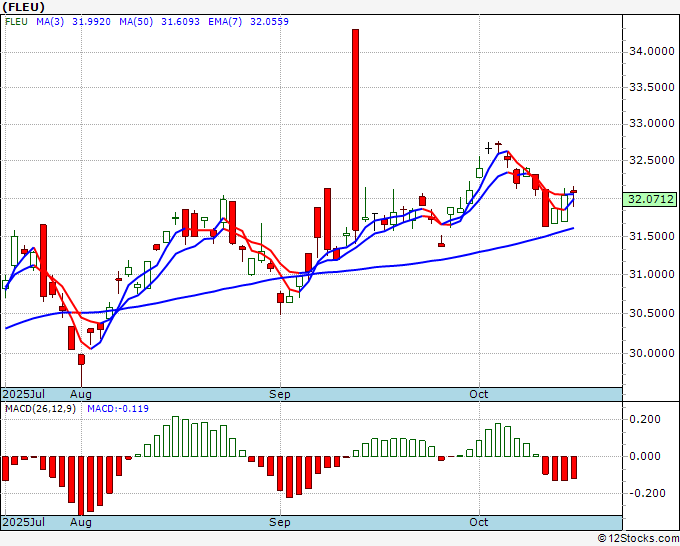The image size is (680, 546).
Task: Click the Aug label on MACD time axis
Action: tap(81, 522)
